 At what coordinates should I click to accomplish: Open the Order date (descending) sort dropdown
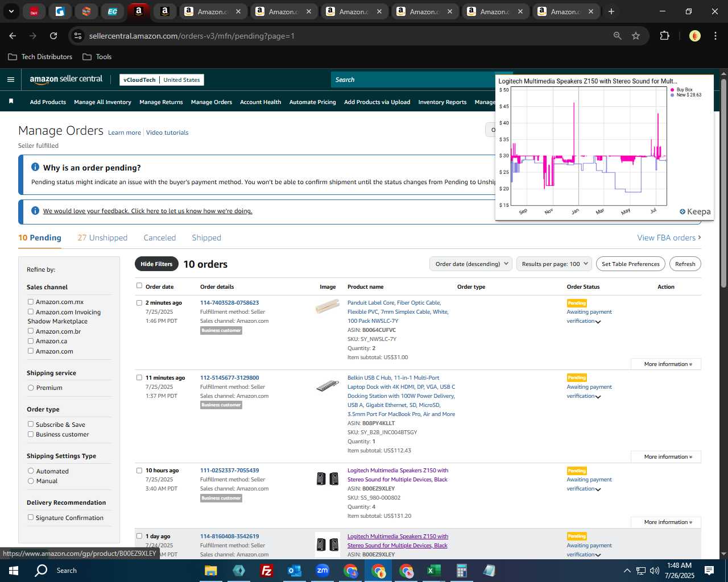[x=470, y=264]
